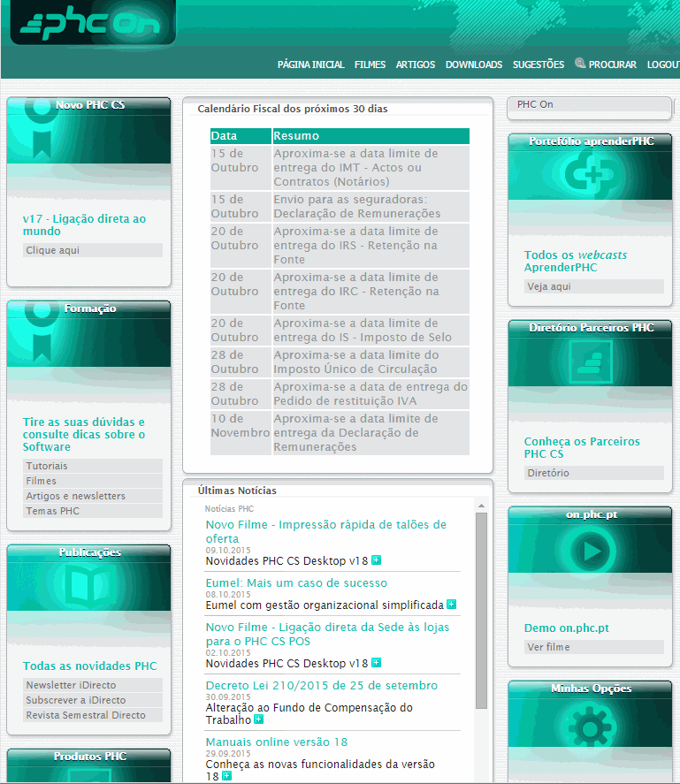Click the Últimas Notícias scrollbar thumb
680x784 pixels.
(x=481, y=610)
